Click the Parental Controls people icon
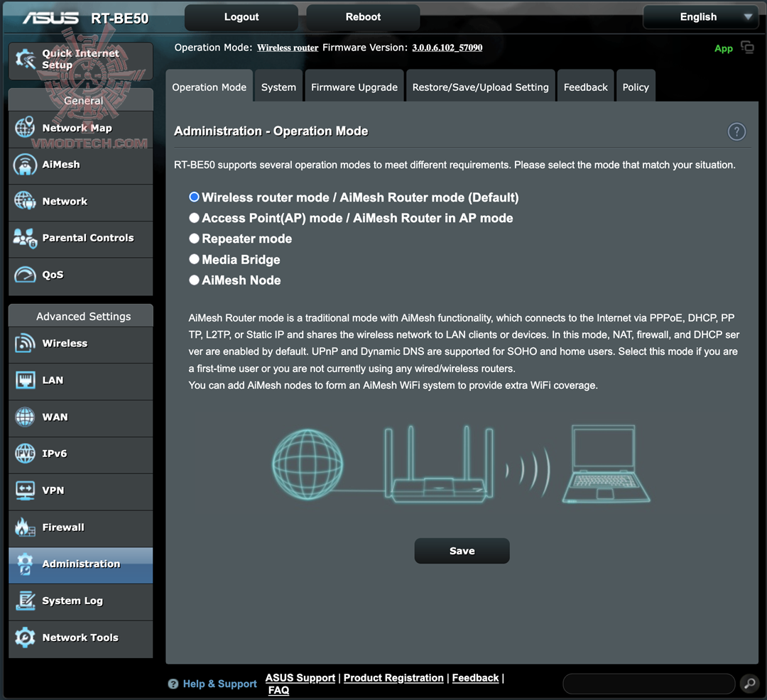767x700 pixels. (25, 238)
